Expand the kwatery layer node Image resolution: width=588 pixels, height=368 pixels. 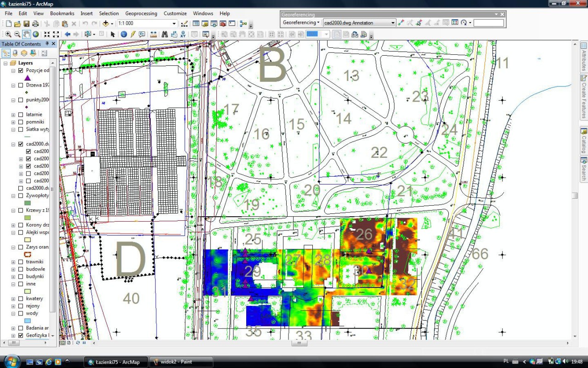pos(13,299)
